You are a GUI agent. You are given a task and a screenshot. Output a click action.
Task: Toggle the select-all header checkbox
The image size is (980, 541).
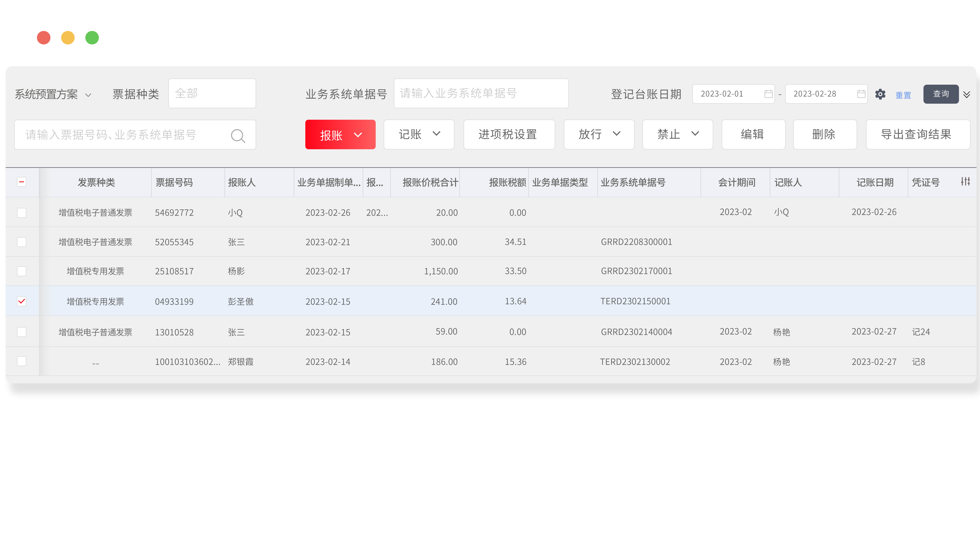pos(22,182)
